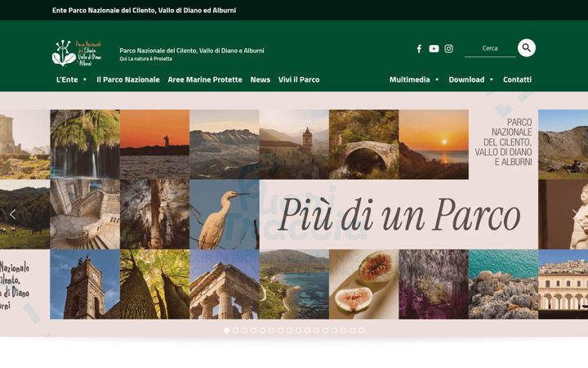Select Vivi il Parco in navigation
This screenshot has width=588, height=368.
[299, 79]
